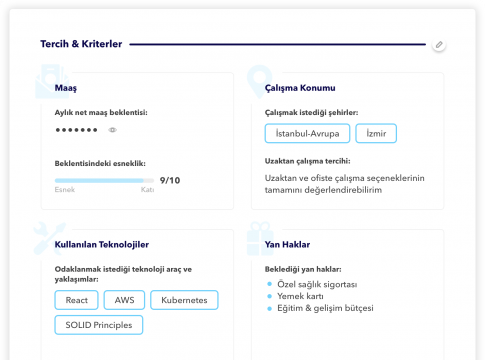
Task: Click the salary flexibility slider bar
Action: tap(104, 181)
